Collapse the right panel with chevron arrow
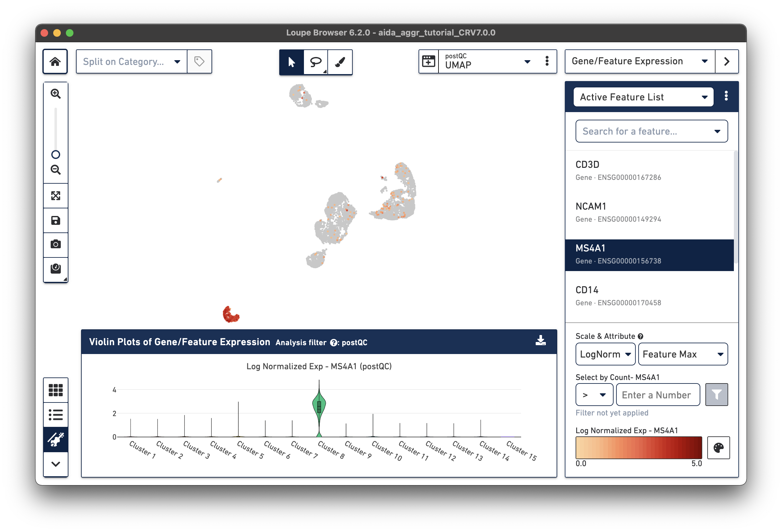 click(x=727, y=61)
